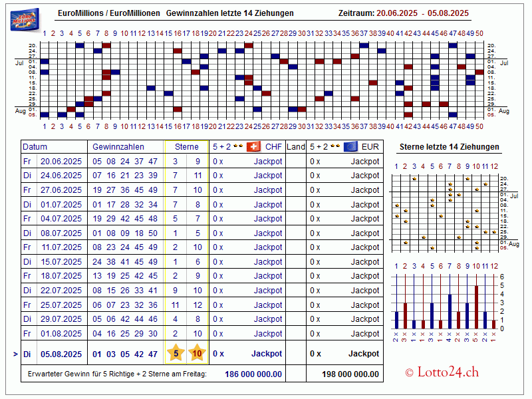Select the date 15.07.2025
Screen dimensions: 532x399
pyautogui.click(x=61, y=262)
